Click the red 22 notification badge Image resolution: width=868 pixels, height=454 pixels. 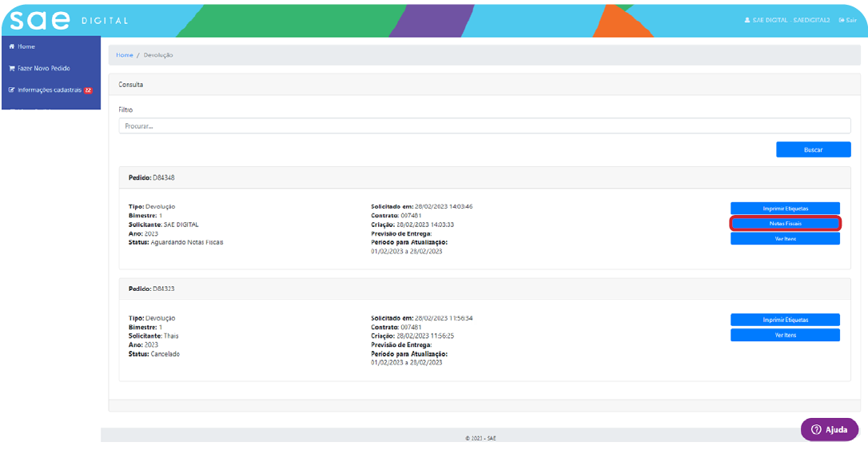click(x=88, y=90)
